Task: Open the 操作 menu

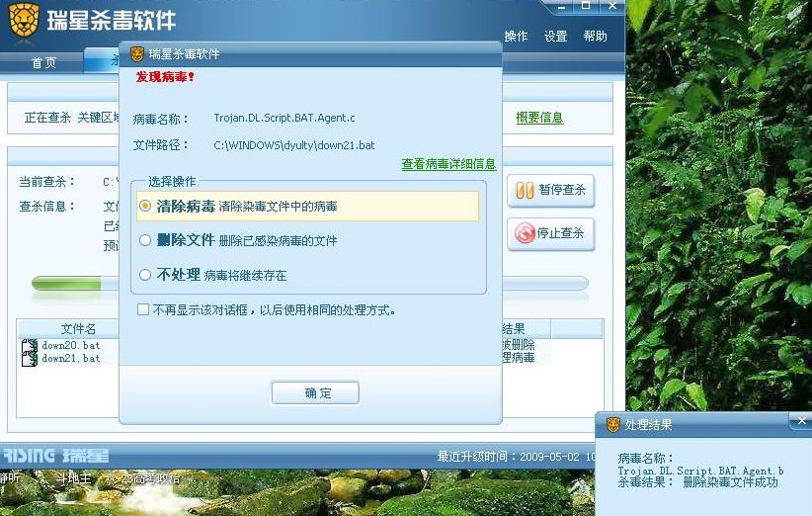Action: (516, 37)
